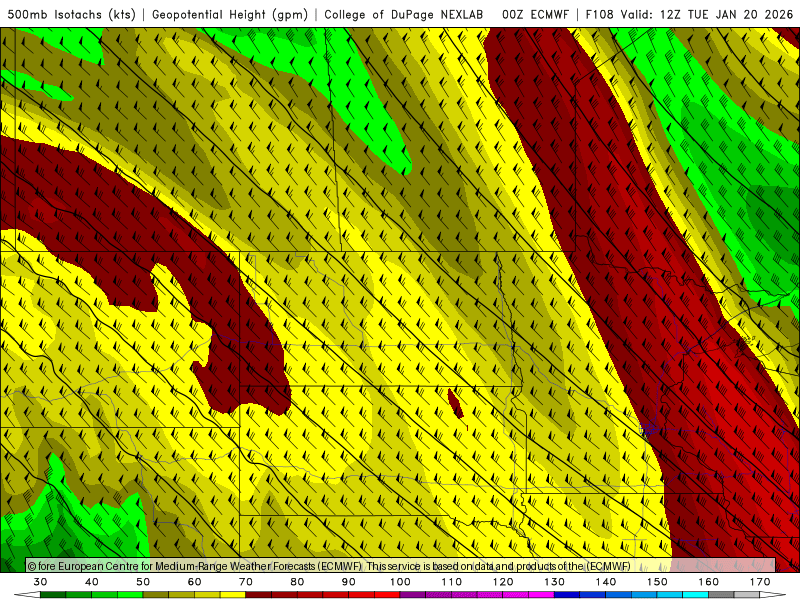The width and height of the screenshot is (800, 600).
Task: Click the 'Geopotential Height (gpm)' header text
Action: click(230, 14)
